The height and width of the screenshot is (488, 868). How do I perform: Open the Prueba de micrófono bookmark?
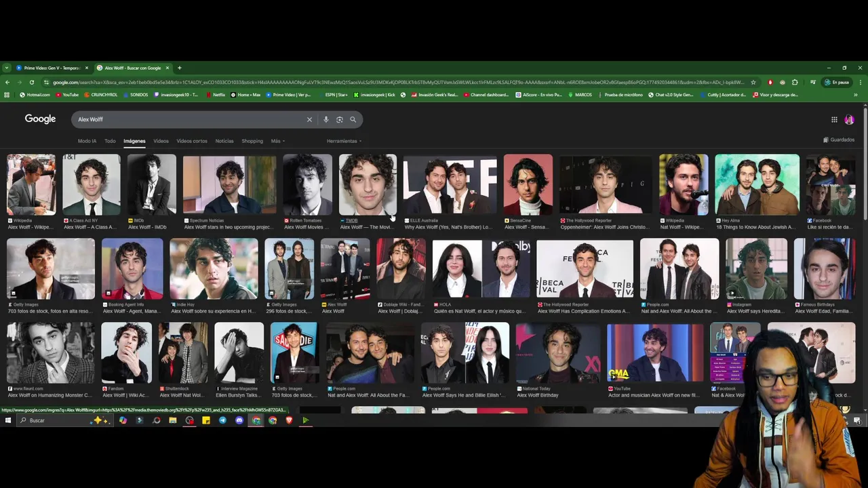tap(619, 95)
